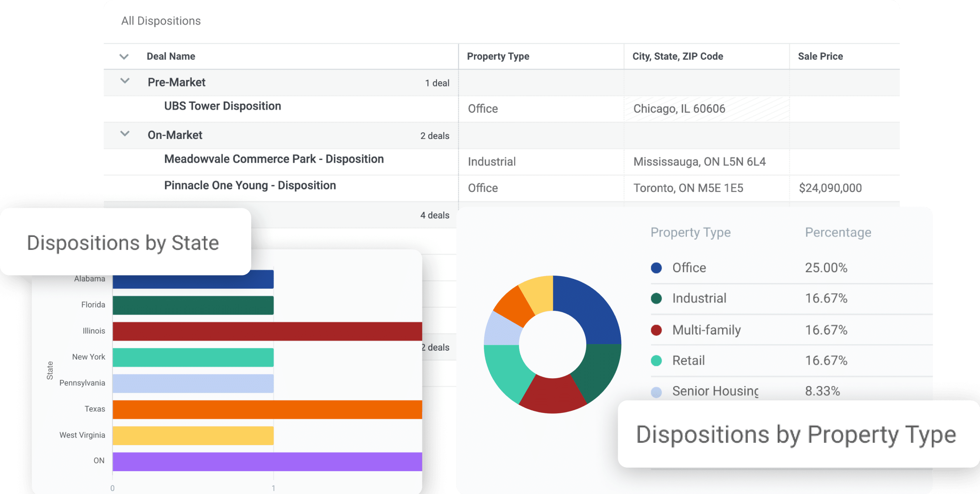Select the Senior Housing legend dot

(656, 391)
